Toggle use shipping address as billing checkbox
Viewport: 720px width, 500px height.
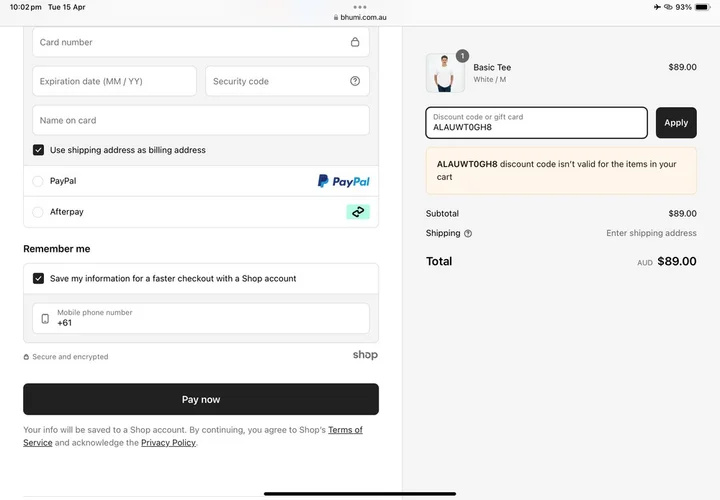39,150
